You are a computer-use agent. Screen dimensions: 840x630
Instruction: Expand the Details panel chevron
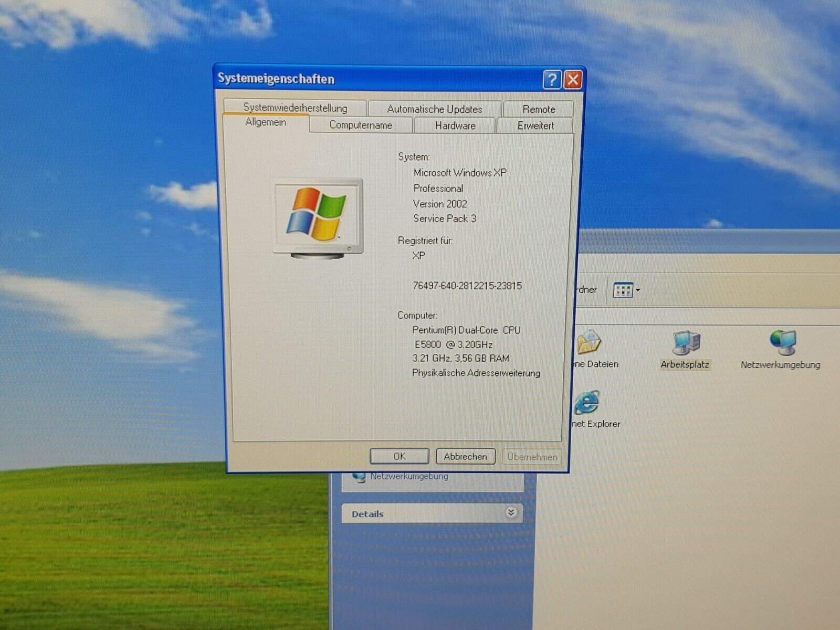(511, 512)
